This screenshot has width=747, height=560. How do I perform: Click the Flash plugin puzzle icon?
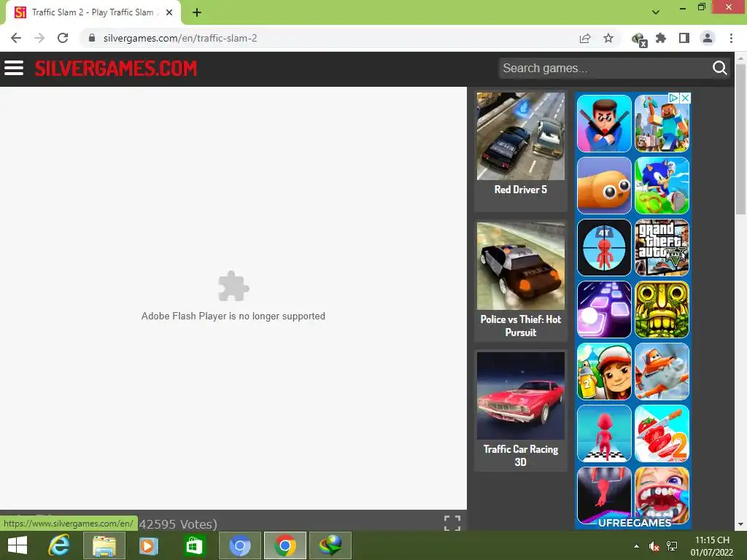click(233, 286)
